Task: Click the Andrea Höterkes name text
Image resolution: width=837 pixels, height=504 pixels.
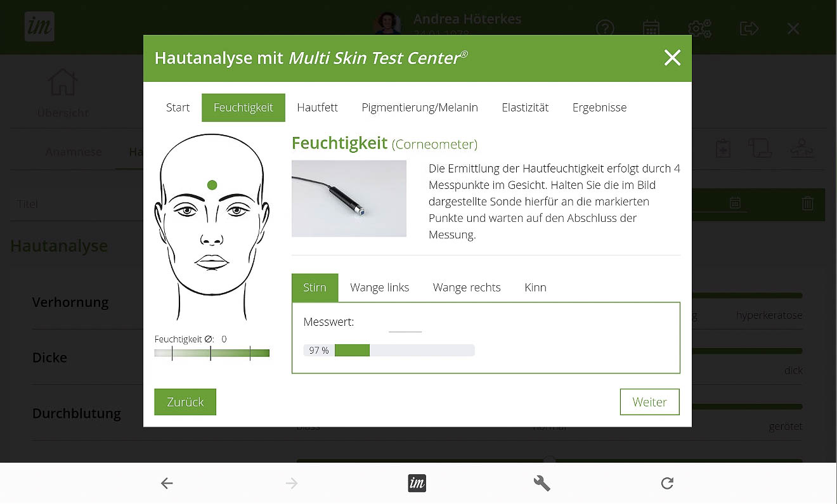Action: (x=467, y=19)
